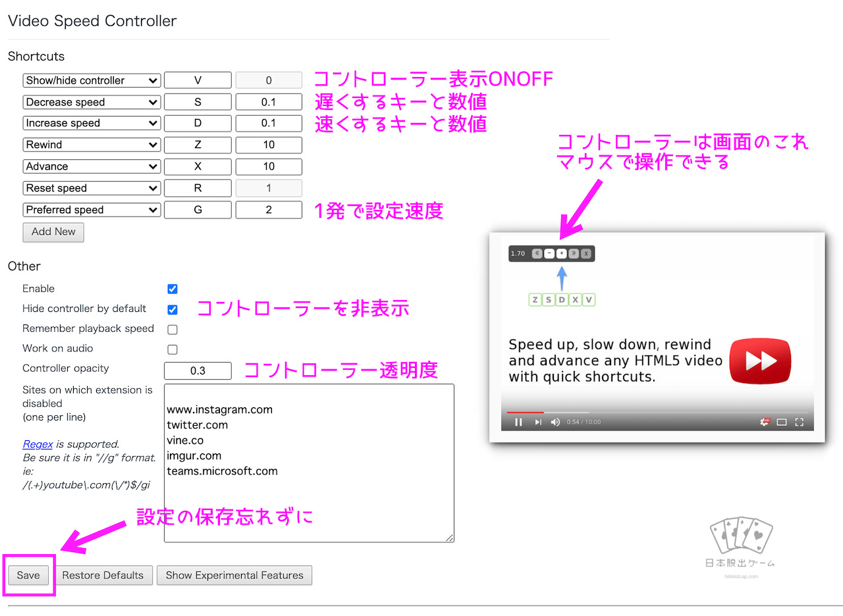Seek on the preview player's red progress bar

tap(525, 413)
